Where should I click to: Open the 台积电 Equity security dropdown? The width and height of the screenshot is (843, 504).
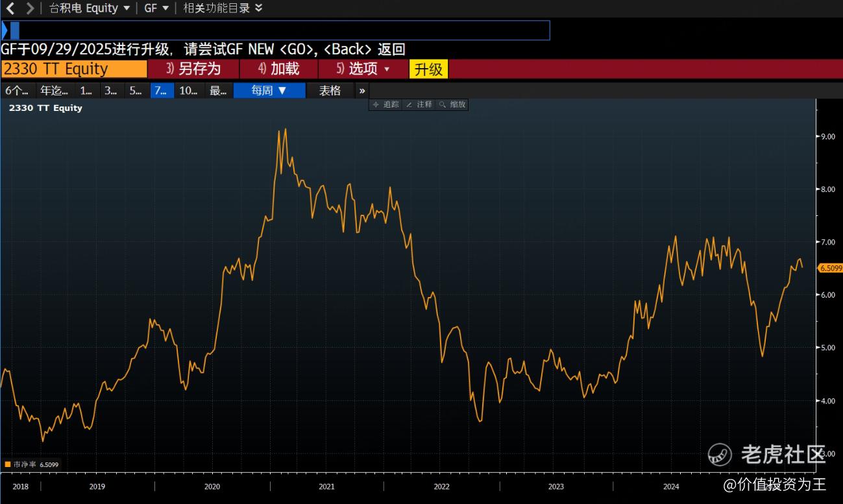90,8
